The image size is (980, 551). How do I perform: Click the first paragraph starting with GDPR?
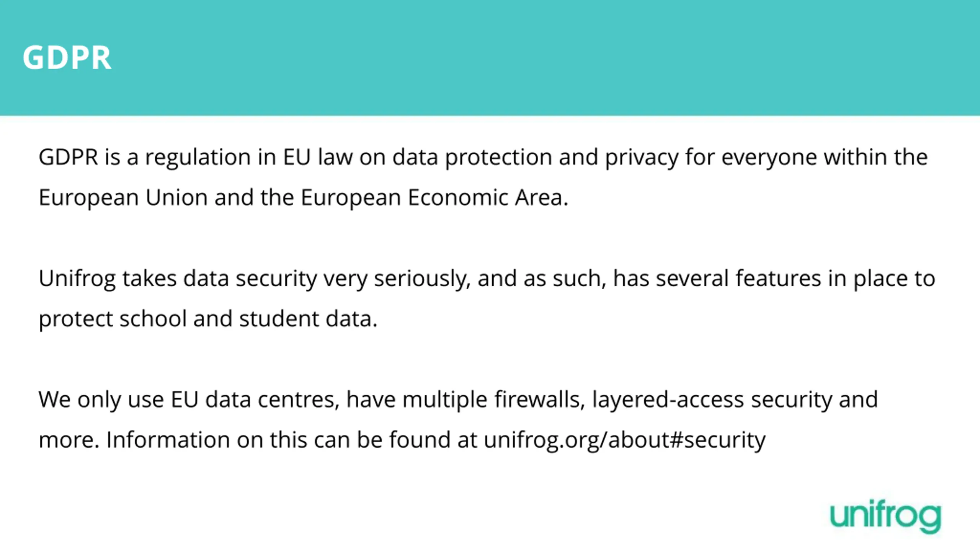483,177
